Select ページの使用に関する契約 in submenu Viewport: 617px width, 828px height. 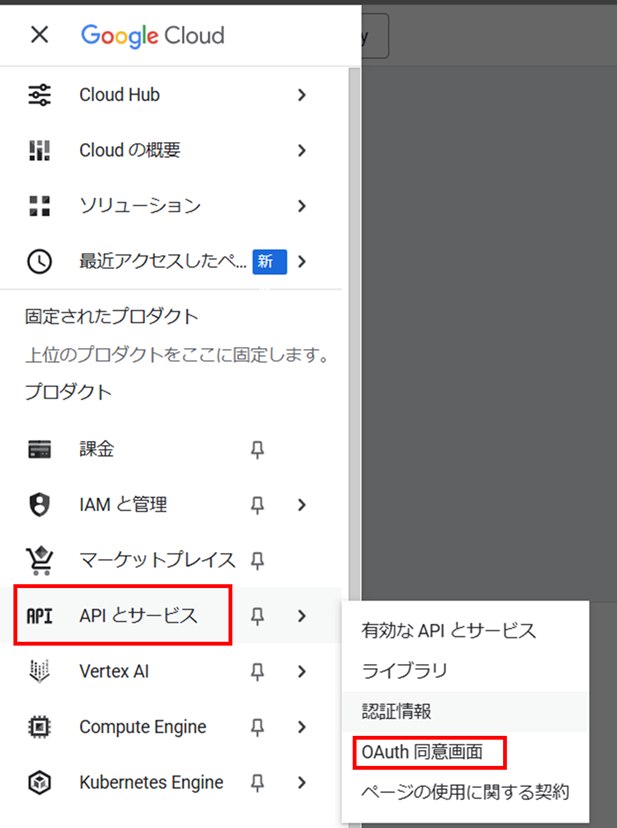click(465, 792)
